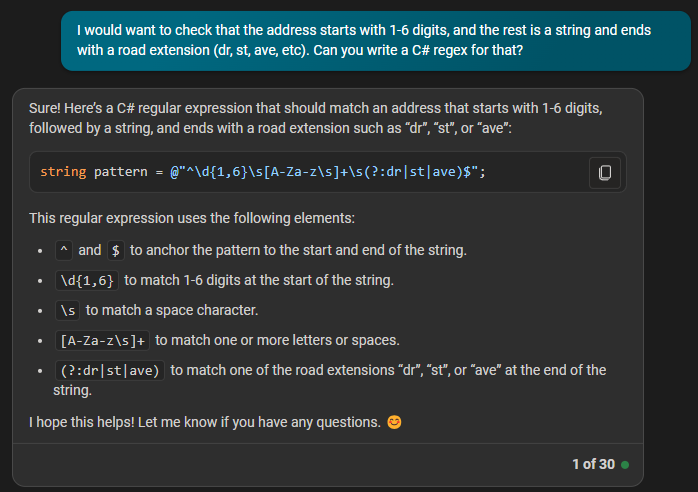Viewport: 698px width, 492px height.
Task: Click the '1 of 30' message counter
Action: click(593, 464)
